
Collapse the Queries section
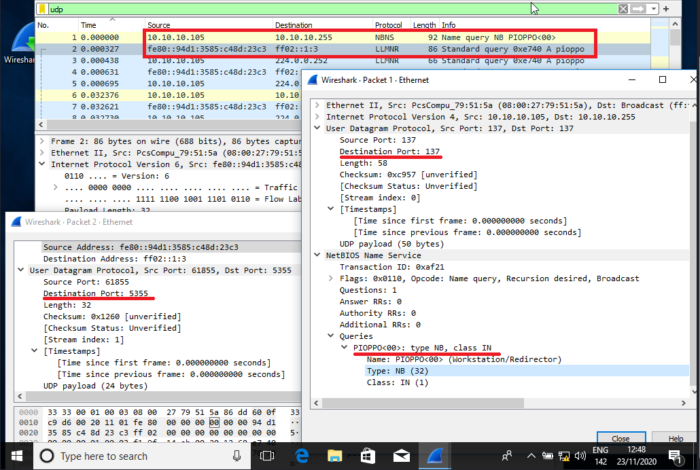[331, 336]
